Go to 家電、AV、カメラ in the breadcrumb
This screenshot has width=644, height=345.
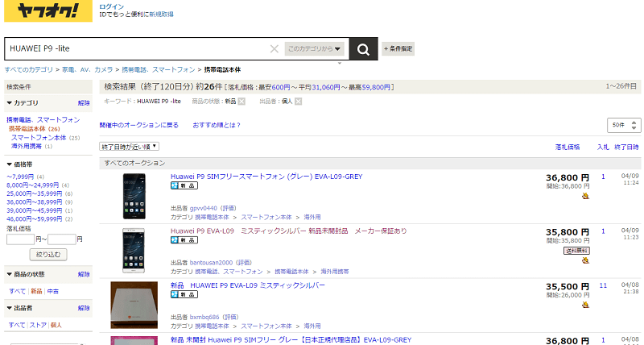pos(88,69)
